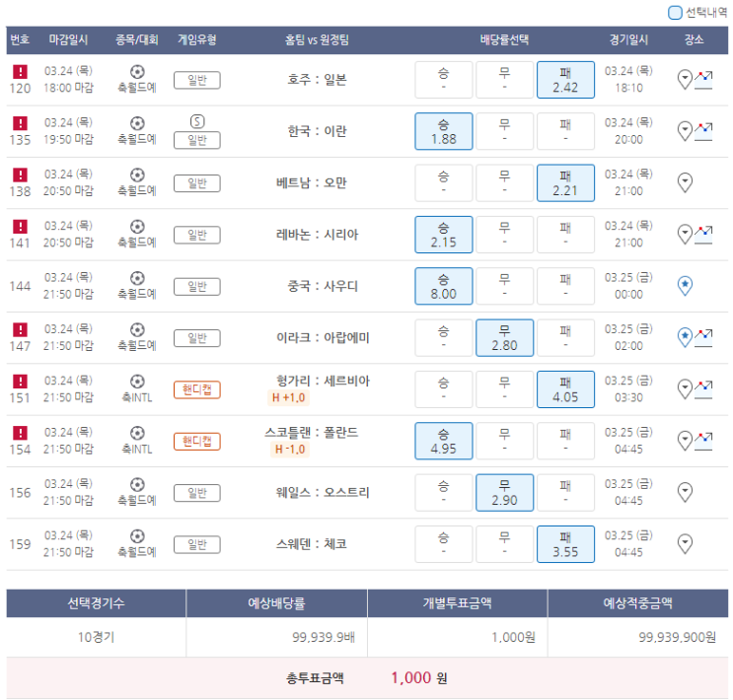Click the 마감일시 column header
Viewport: 733px width, 700px height.
[69, 40]
